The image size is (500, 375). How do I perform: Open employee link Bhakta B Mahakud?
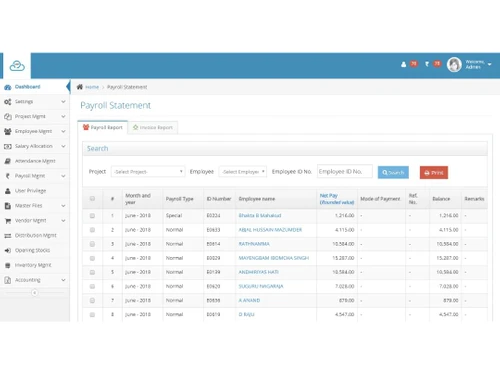point(260,216)
